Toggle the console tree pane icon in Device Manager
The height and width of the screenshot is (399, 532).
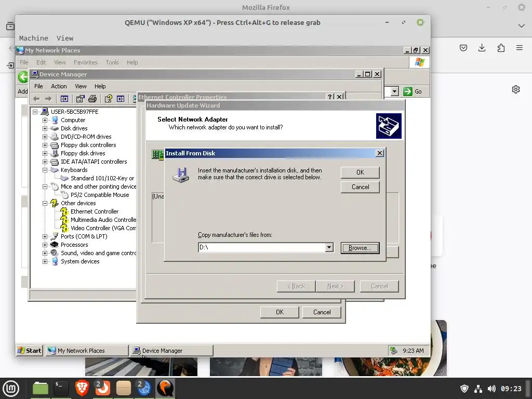[x=64, y=99]
